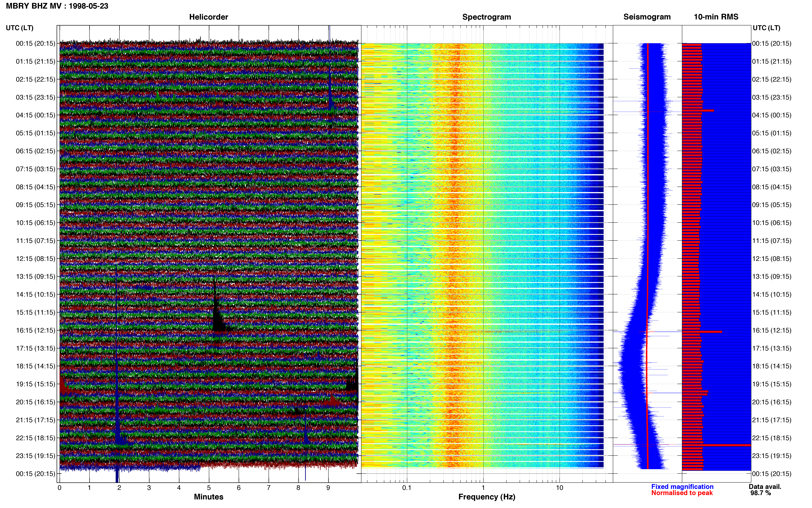Click the Data avail. label

pyautogui.click(x=765, y=486)
